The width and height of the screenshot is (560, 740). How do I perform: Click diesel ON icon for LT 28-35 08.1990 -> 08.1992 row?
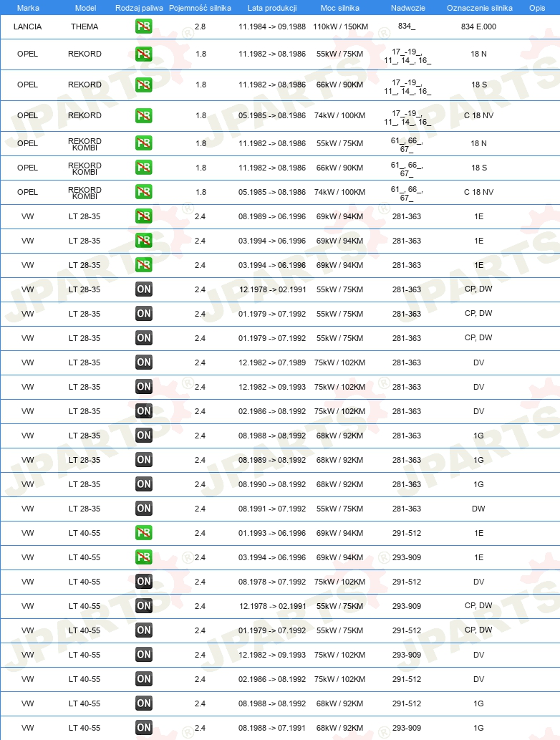click(x=144, y=484)
